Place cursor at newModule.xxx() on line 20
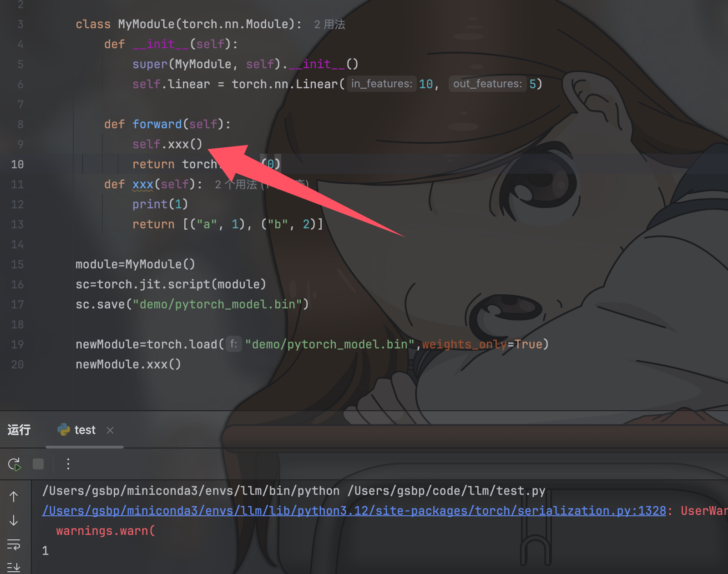 pos(128,364)
